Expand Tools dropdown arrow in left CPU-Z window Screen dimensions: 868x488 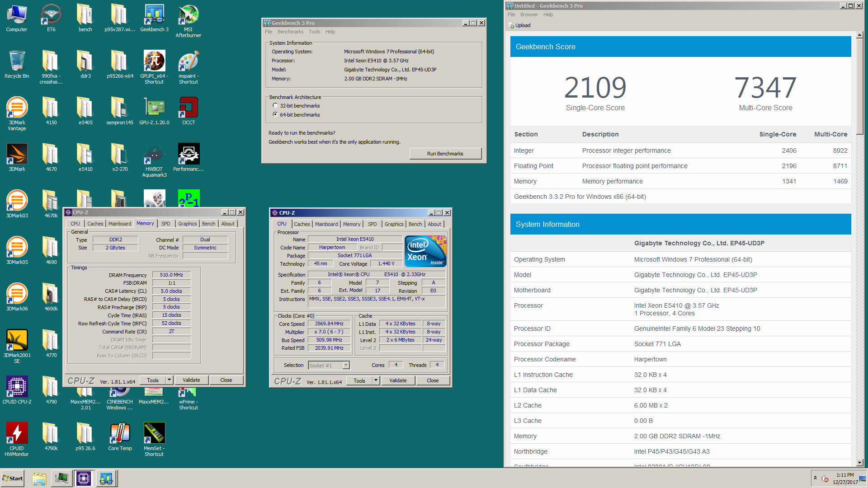pyautogui.click(x=169, y=380)
